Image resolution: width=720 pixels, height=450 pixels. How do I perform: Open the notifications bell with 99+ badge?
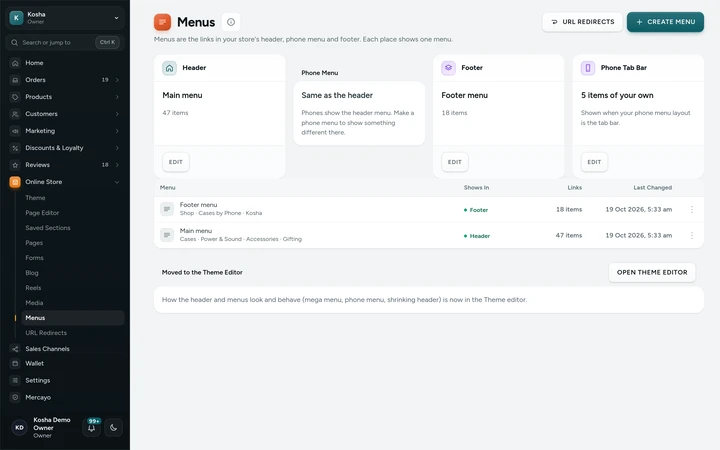[91, 427]
